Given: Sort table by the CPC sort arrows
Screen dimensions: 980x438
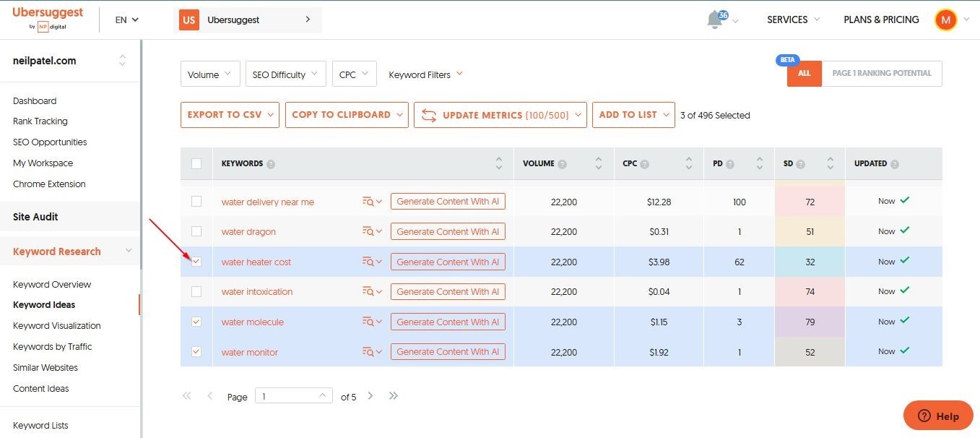Looking at the screenshot, I should tap(689, 163).
